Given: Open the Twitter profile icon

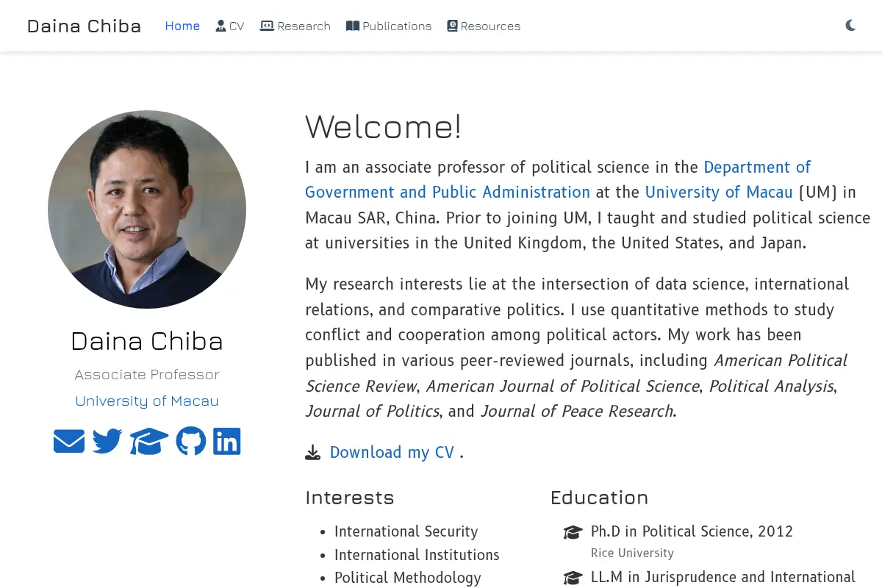Looking at the screenshot, I should click(x=107, y=442).
